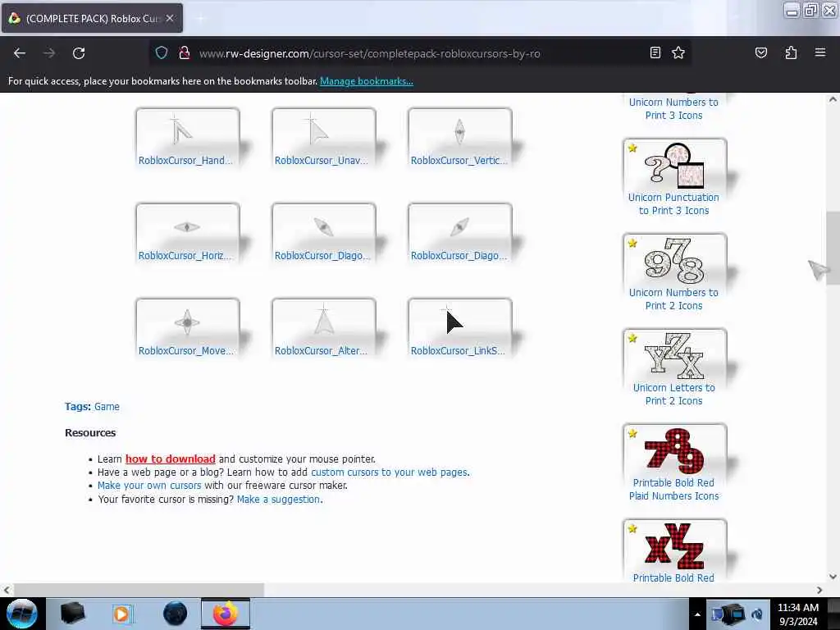Open the Manage bookmarks link
The height and width of the screenshot is (630, 840).
(367, 81)
